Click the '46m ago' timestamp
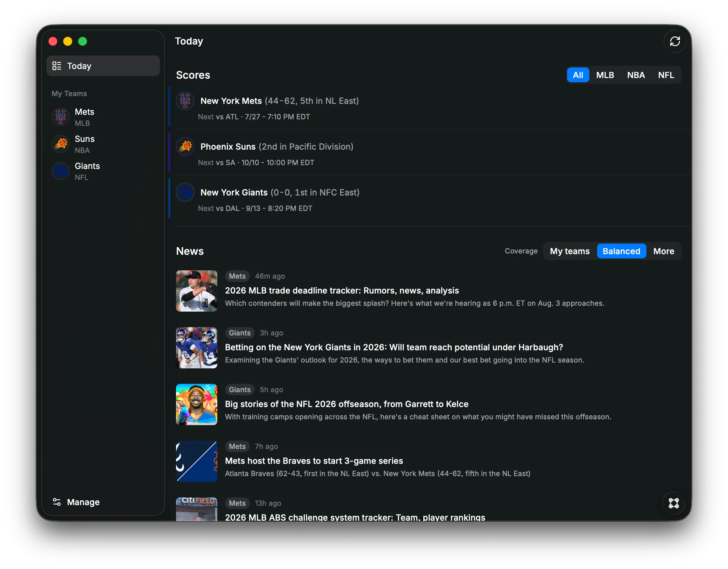Image resolution: width=728 pixels, height=569 pixels. 270,276
